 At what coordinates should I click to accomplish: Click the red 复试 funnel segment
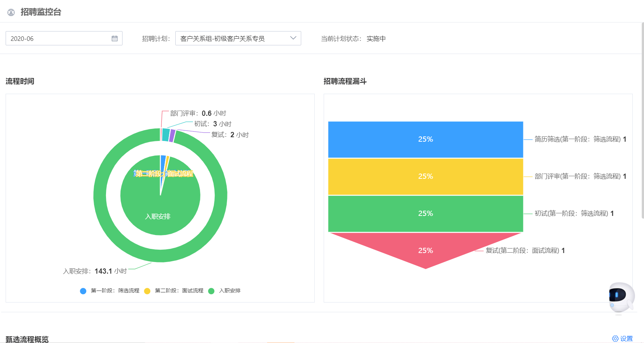425,250
